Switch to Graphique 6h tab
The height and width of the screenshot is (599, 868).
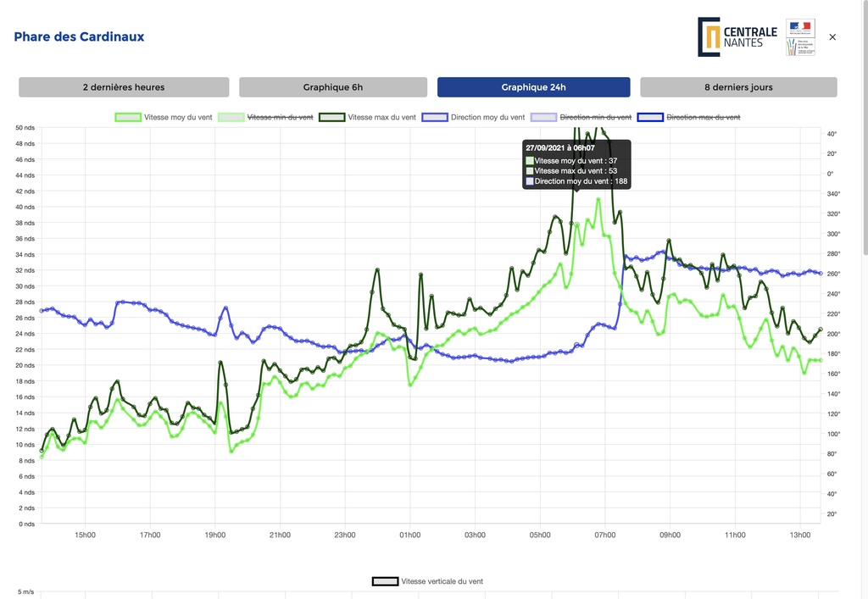333,86
